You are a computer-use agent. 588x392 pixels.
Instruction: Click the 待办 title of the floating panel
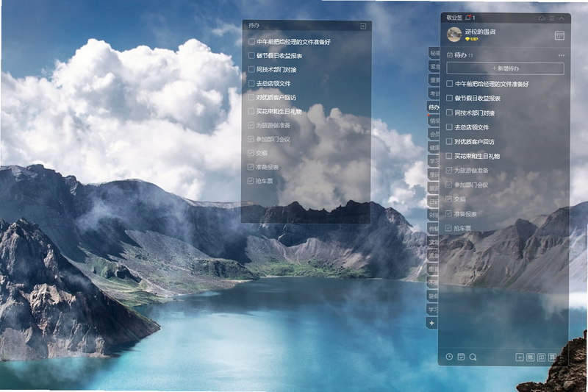[x=254, y=26]
